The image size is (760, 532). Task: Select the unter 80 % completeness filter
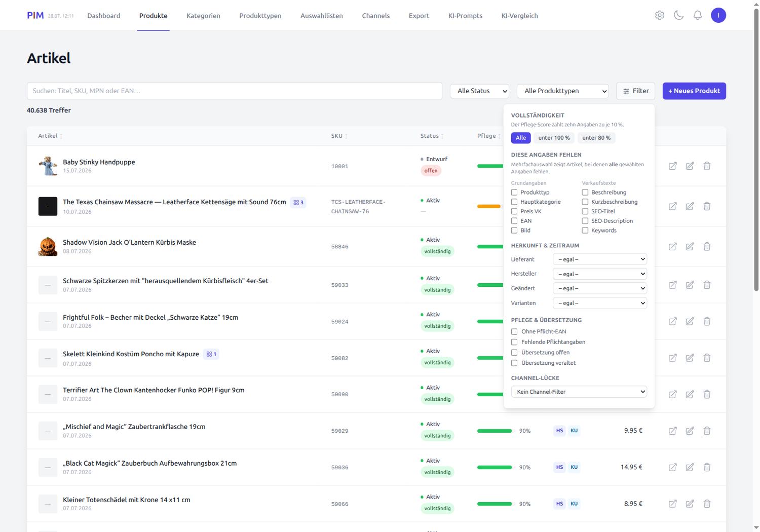(x=596, y=138)
